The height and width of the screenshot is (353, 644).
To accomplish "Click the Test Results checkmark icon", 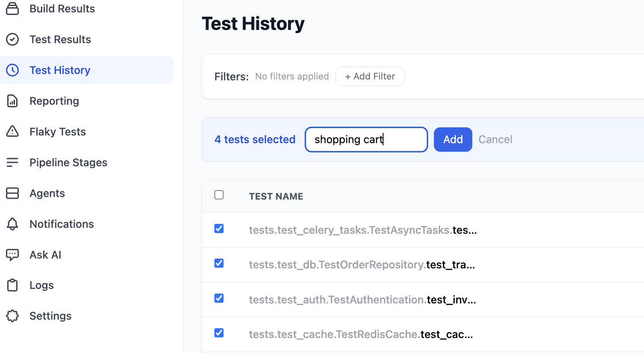I will (12, 39).
